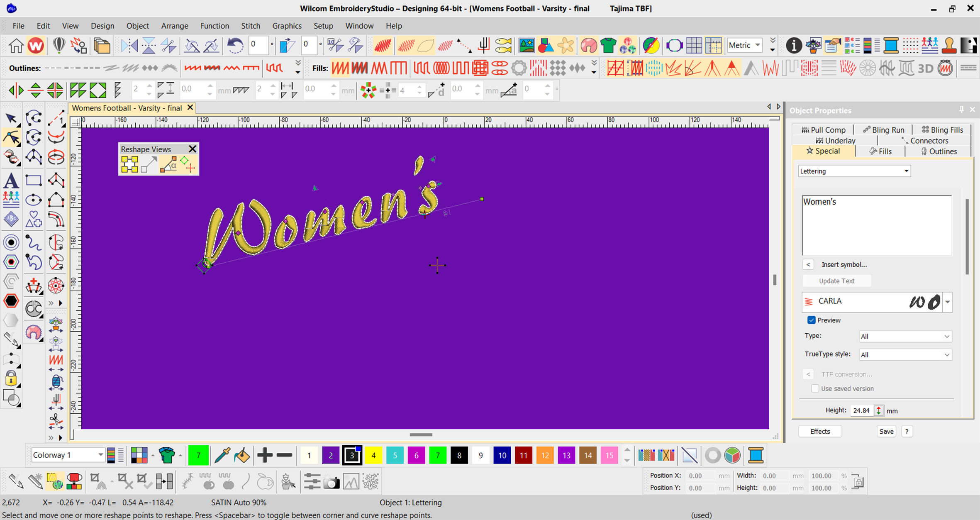Open the green T-shirt product visualizer
This screenshot has width=980, height=520.
tap(608, 45)
